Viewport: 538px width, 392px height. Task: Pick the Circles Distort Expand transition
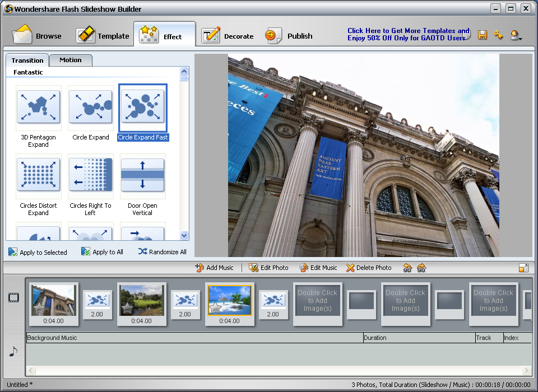(x=38, y=175)
